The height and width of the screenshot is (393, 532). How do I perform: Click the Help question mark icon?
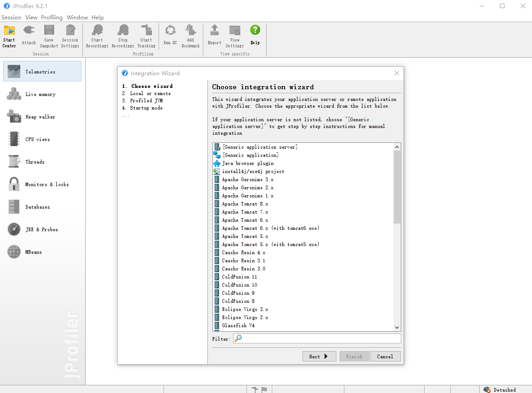(x=255, y=30)
